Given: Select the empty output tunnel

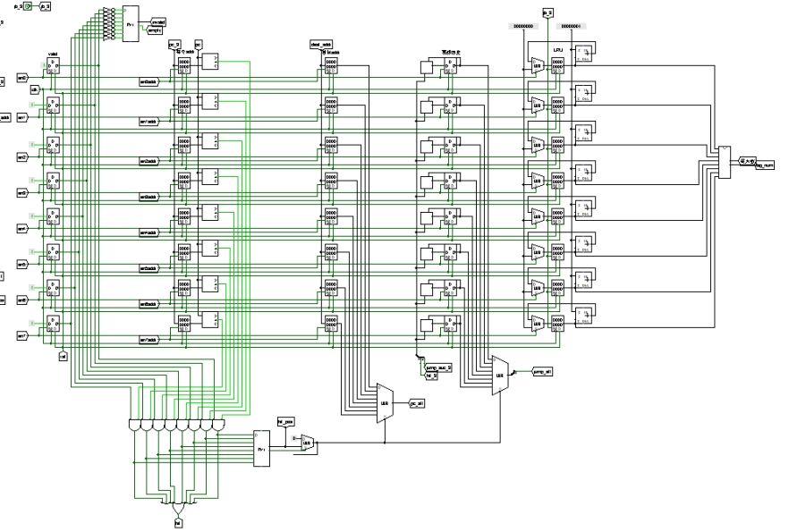Looking at the screenshot, I should [x=155, y=30].
